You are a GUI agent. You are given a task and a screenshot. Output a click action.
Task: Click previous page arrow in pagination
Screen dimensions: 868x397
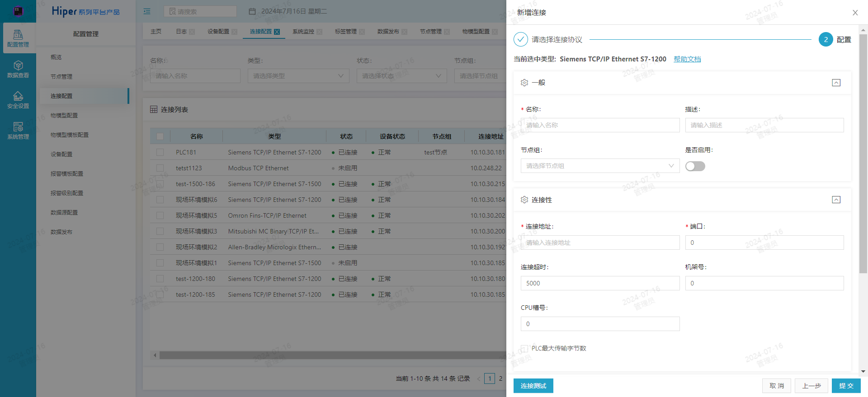(479, 379)
